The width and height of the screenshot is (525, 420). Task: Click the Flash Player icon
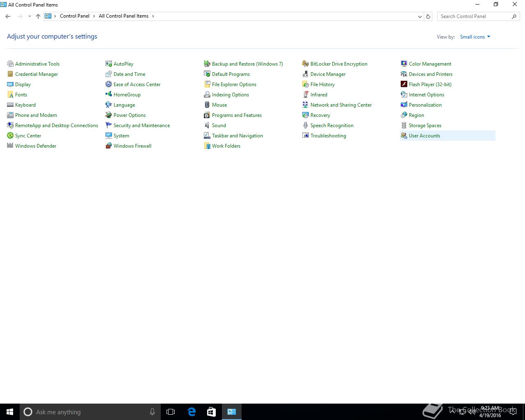[404, 84]
